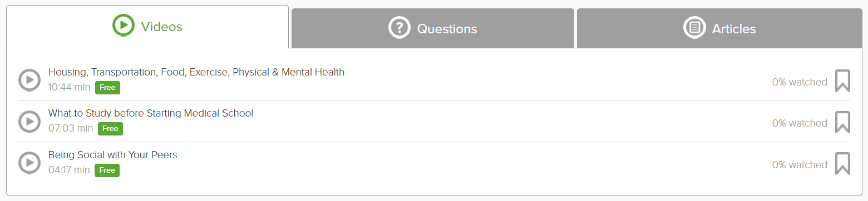The image size is (868, 201).
Task: Switch to the Questions tab
Action: pos(433,28)
